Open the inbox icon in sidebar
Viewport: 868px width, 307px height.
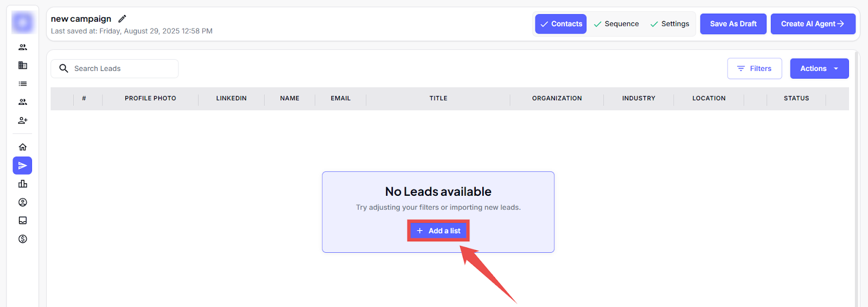click(x=23, y=220)
